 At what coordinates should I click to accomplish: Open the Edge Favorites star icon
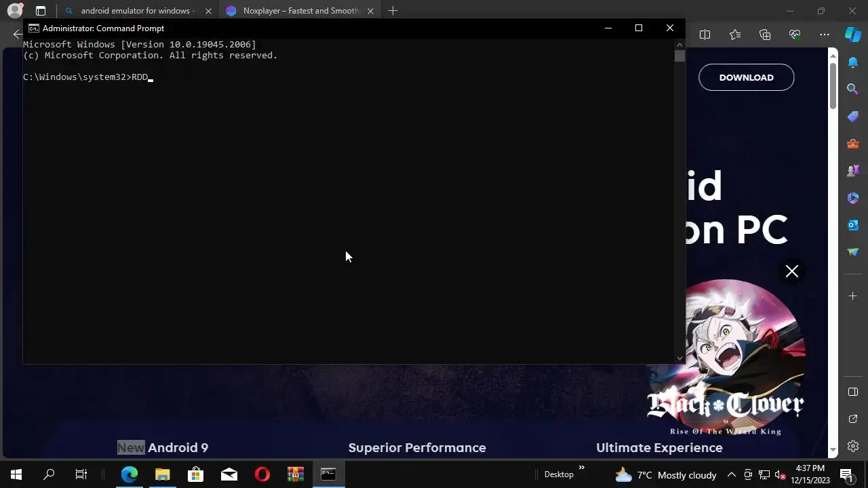point(735,35)
